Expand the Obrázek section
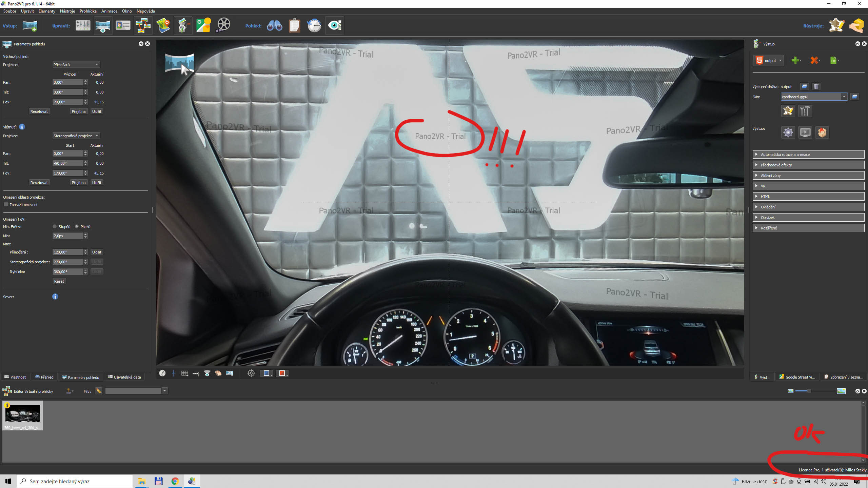 808,217
